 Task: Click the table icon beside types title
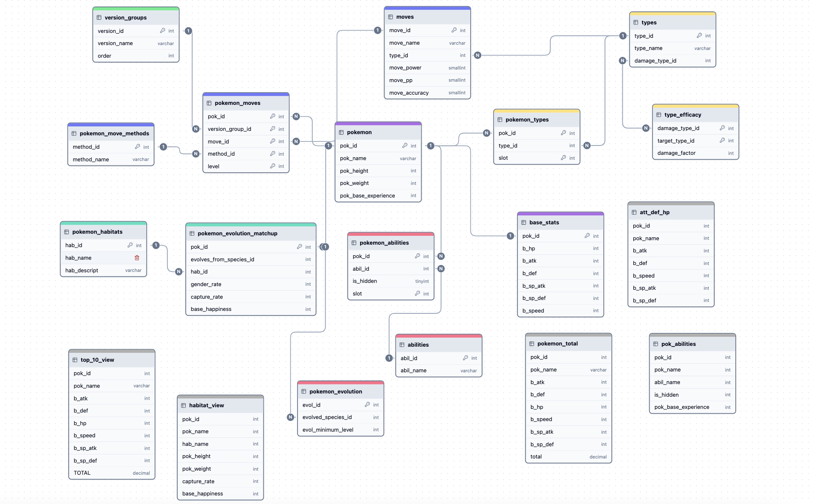click(636, 22)
